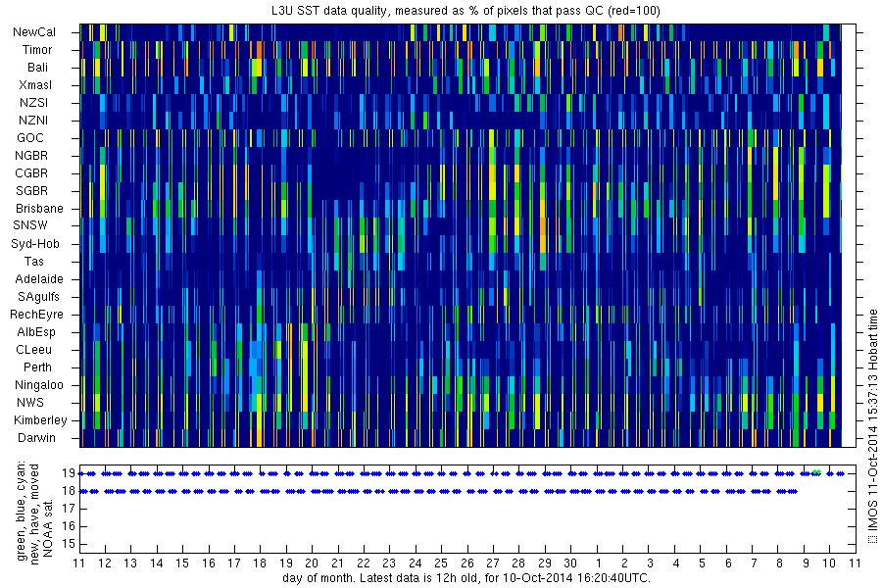Click day-of-month axis label 30
The image size is (882, 588).
[570, 563]
